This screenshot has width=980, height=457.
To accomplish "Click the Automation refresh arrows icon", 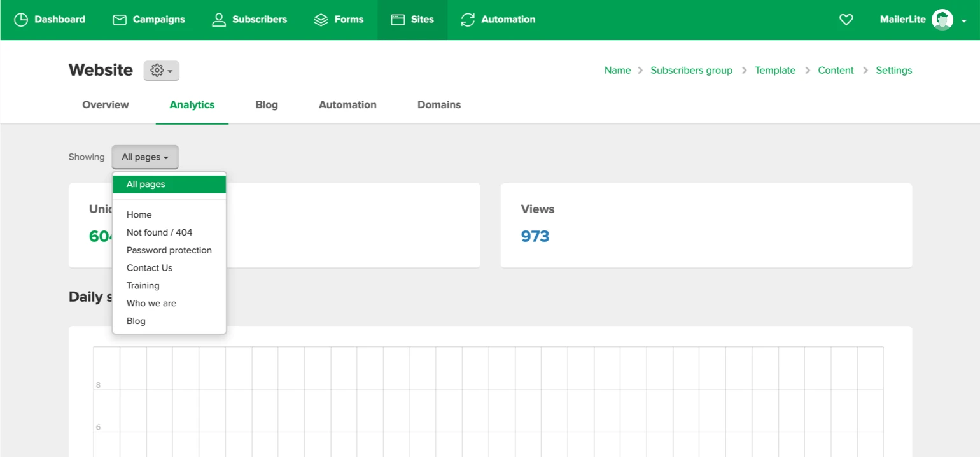I will [x=468, y=20].
